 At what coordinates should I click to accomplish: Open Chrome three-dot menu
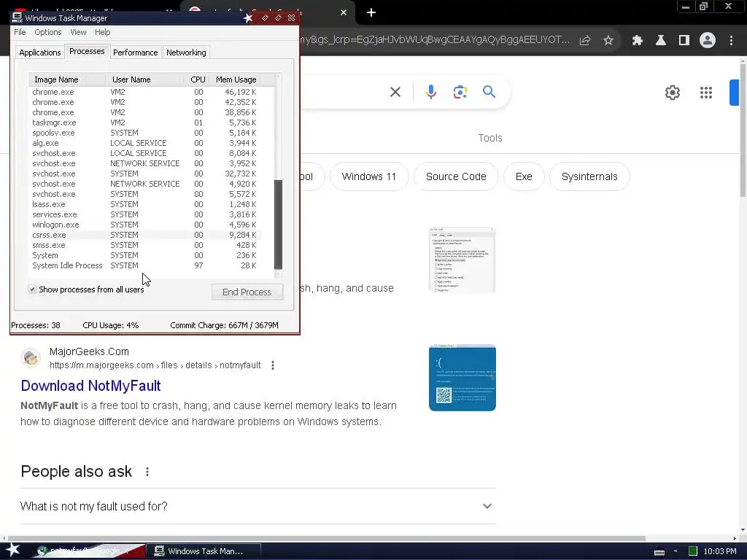[x=731, y=41]
